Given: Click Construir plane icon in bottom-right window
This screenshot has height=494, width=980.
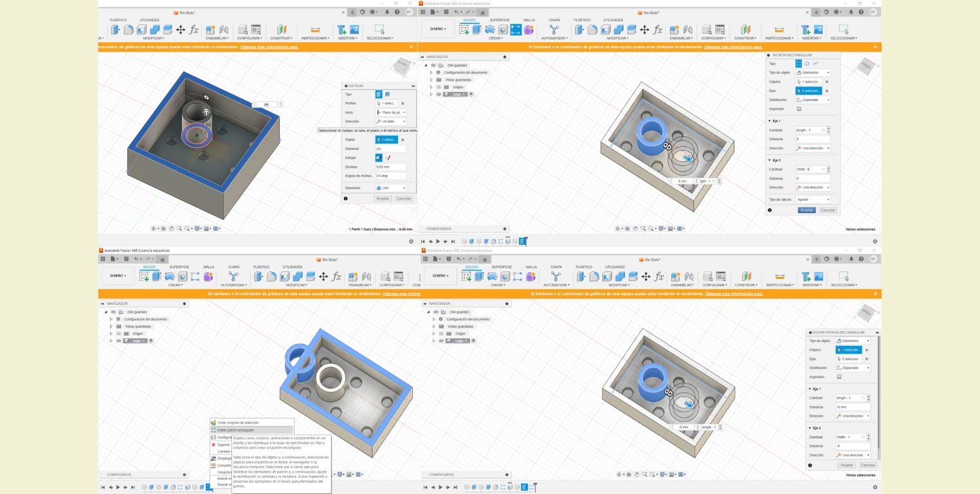Looking at the screenshot, I should click(746, 277).
